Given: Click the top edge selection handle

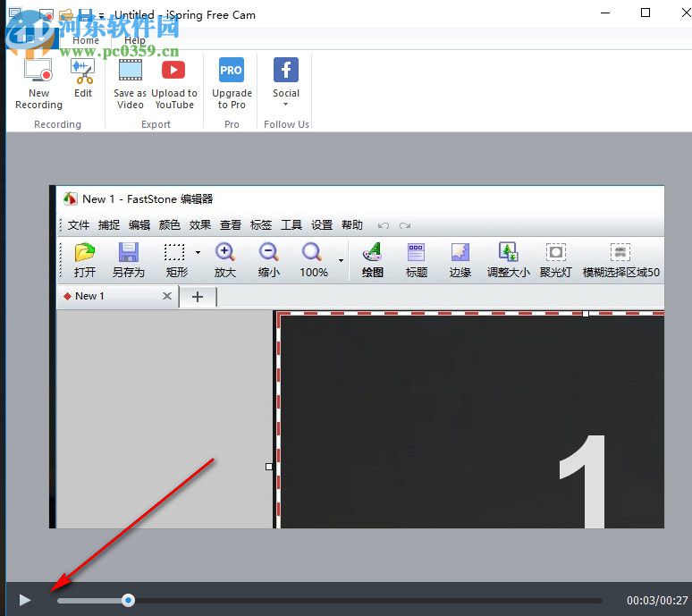Looking at the screenshot, I should (x=586, y=314).
